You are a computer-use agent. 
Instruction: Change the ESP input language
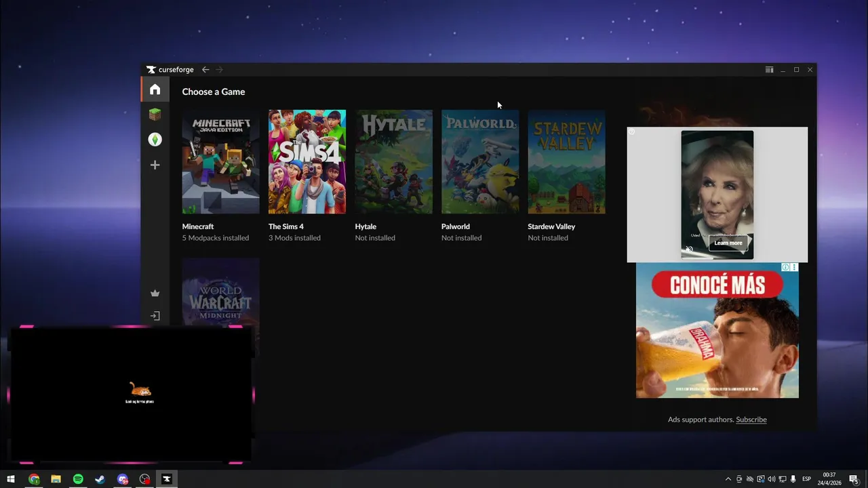(x=807, y=479)
